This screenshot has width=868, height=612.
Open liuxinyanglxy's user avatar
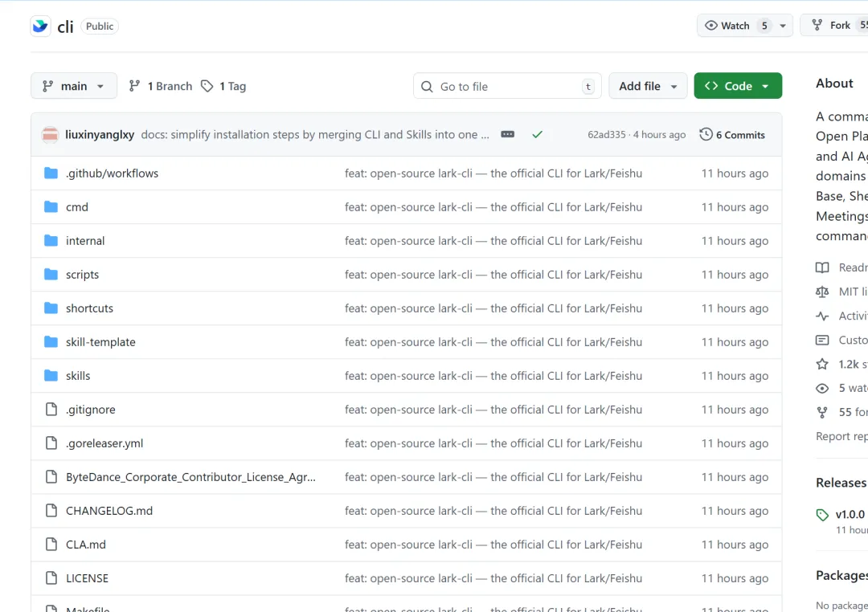click(50, 134)
